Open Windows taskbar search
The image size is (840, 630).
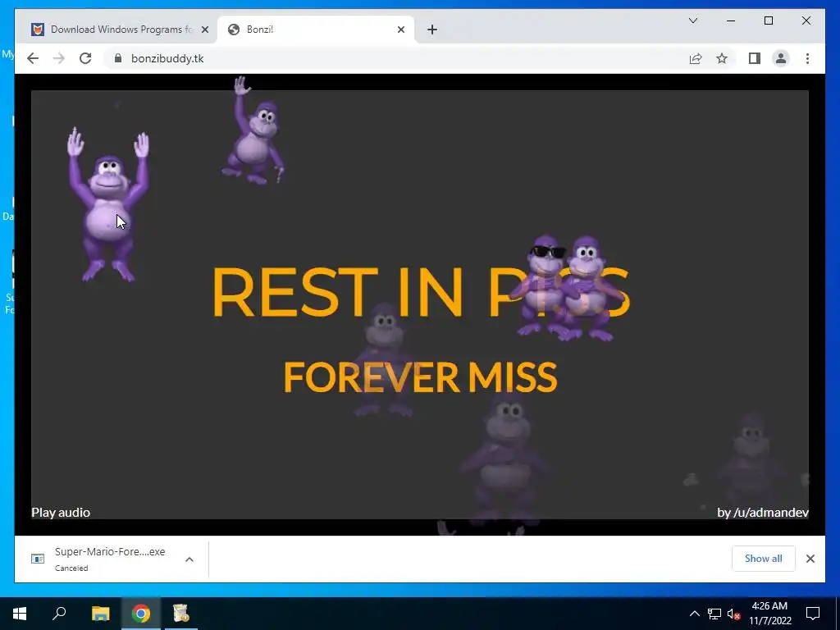pos(59,614)
